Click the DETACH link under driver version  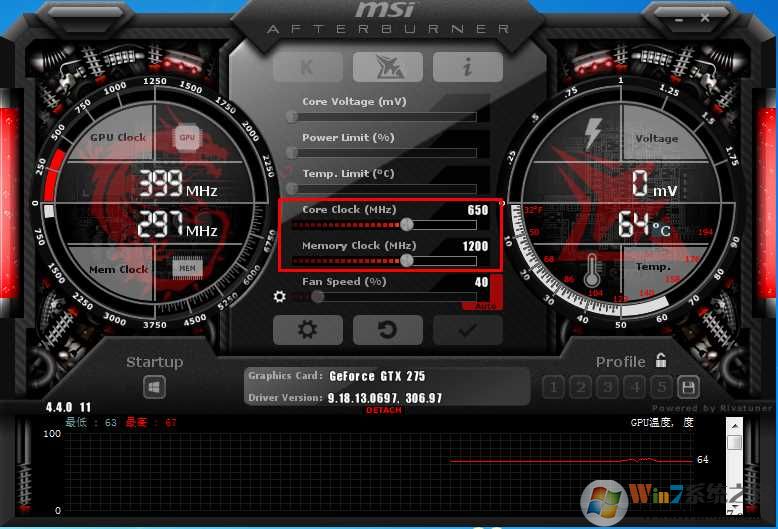(x=384, y=410)
